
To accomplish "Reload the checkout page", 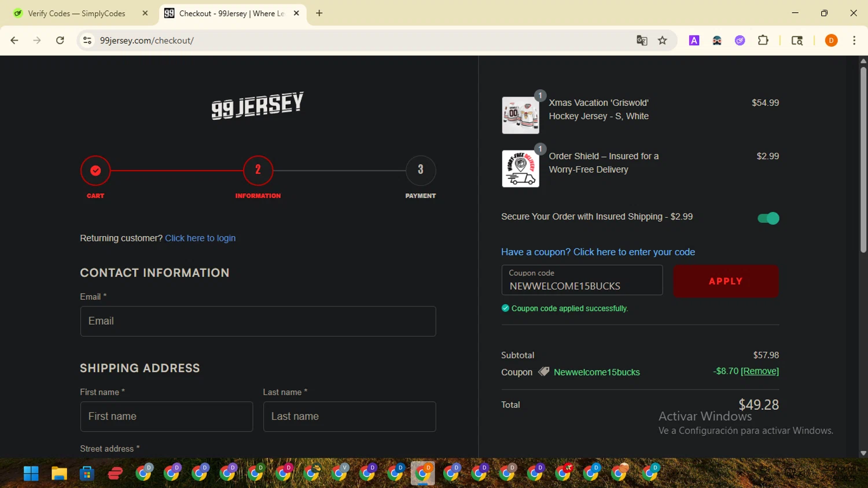I will (60, 41).
